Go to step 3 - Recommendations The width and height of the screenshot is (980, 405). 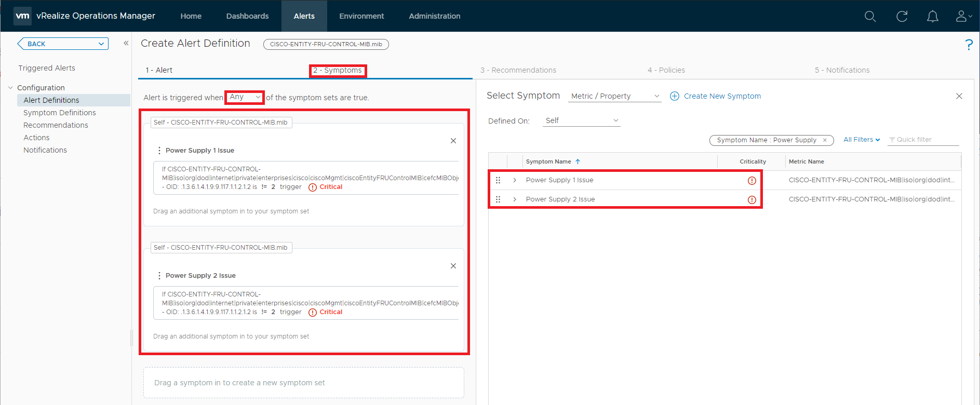[518, 70]
